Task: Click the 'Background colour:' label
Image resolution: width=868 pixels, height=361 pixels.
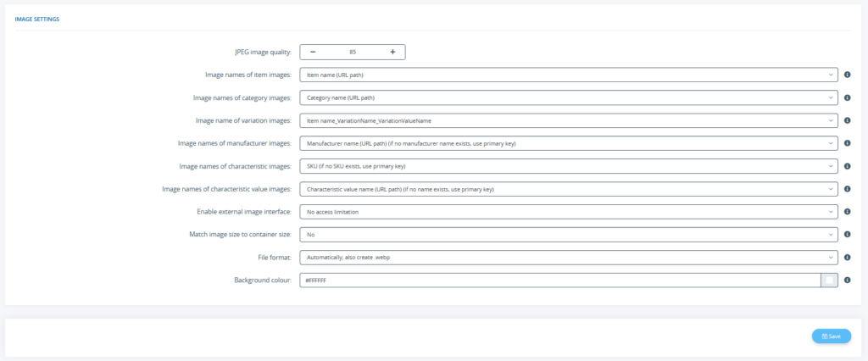Action: (263, 280)
